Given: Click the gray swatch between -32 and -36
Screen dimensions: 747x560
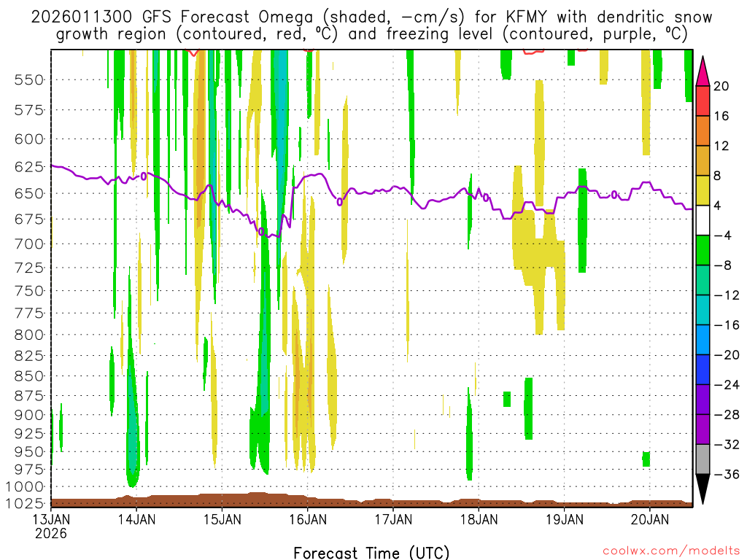Looking at the screenshot, I should tap(703, 459).
